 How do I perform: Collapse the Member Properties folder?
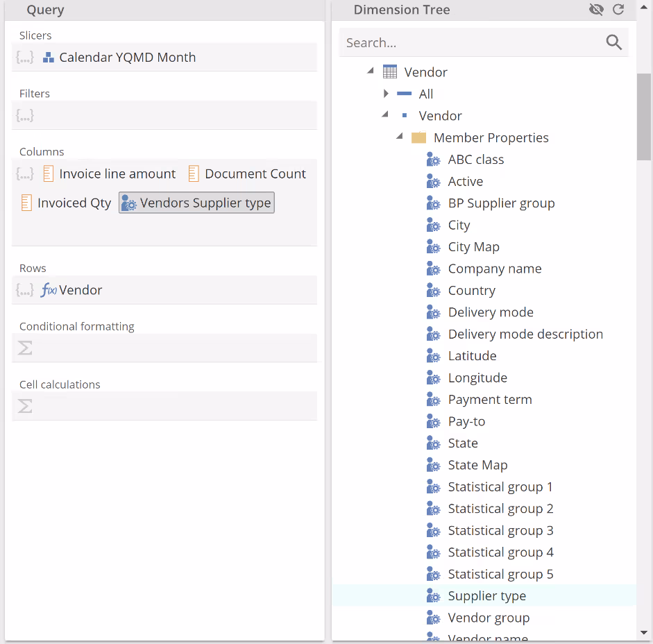[x=400, y=137]
